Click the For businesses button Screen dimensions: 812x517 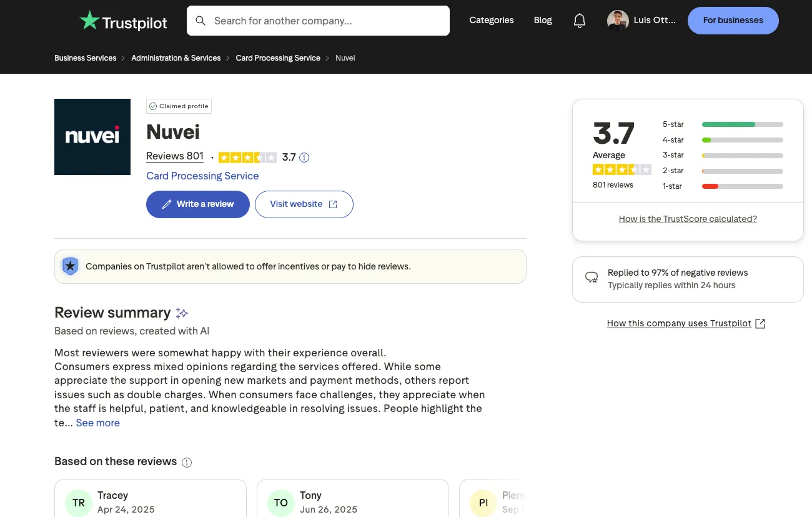[733, 20]
